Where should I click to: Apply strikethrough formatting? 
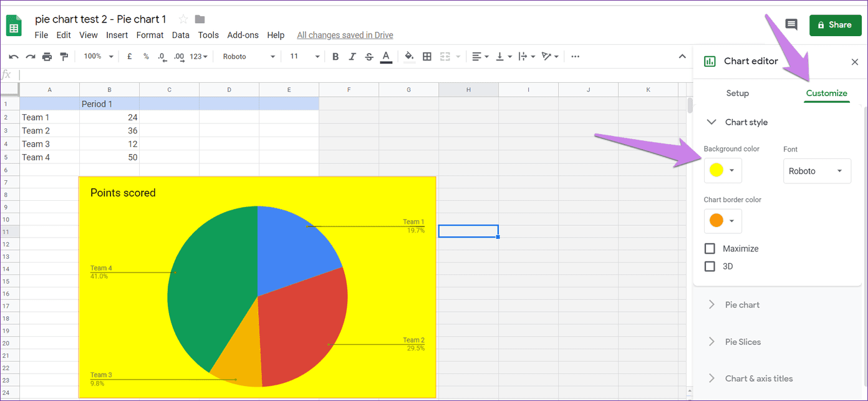click(x=369, y=57)
